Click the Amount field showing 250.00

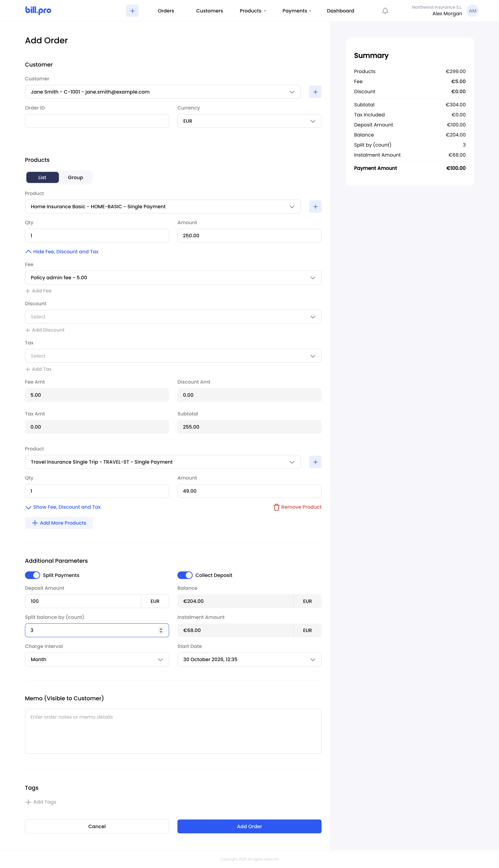[249, 236]
